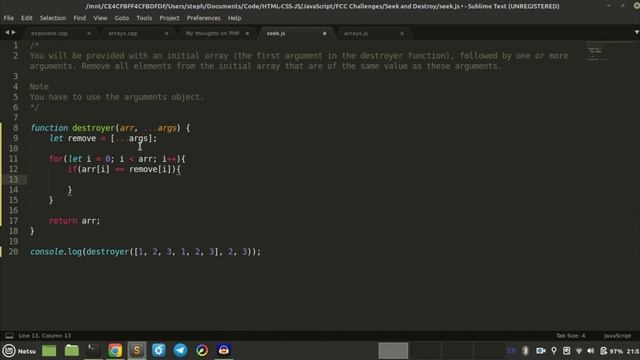The image size is (640, 360).
Task: Go to next tab with right arrow
Action: 13,32
